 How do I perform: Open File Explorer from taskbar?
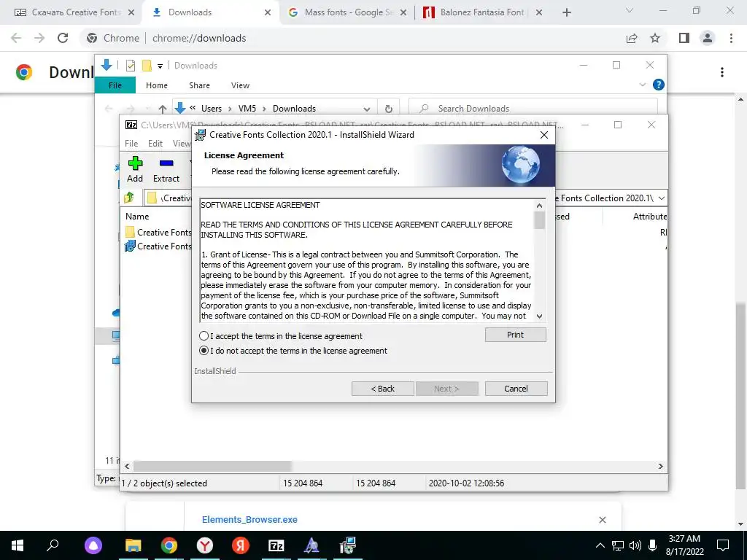[133, 545]
